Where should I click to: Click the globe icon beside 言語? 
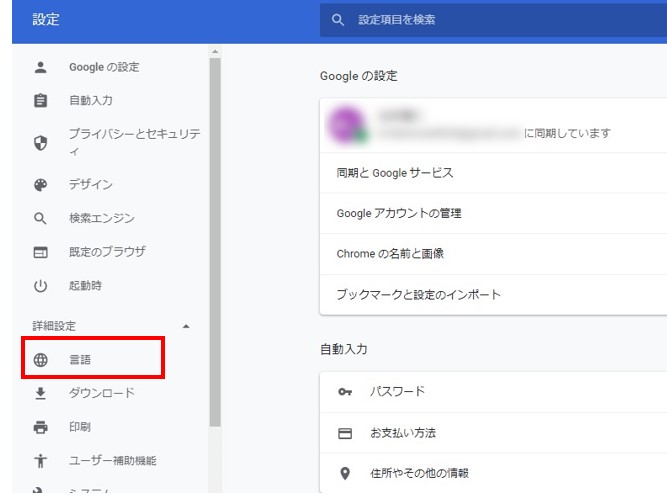coord(40,360)
